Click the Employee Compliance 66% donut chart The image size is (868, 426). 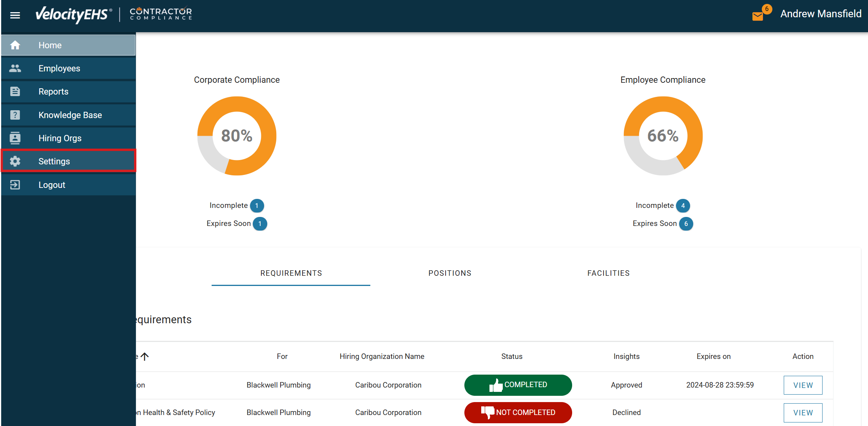[x=663, y=136]
